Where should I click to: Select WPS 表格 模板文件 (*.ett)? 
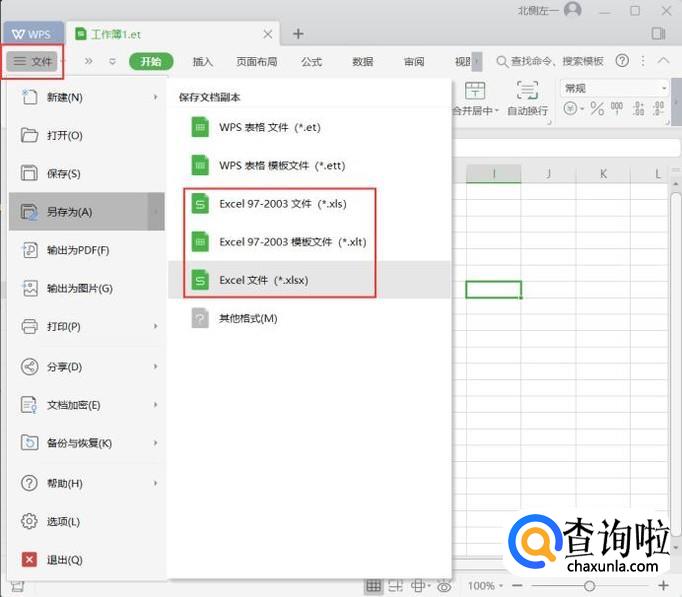pyautogui.click(x=281, y=165)
